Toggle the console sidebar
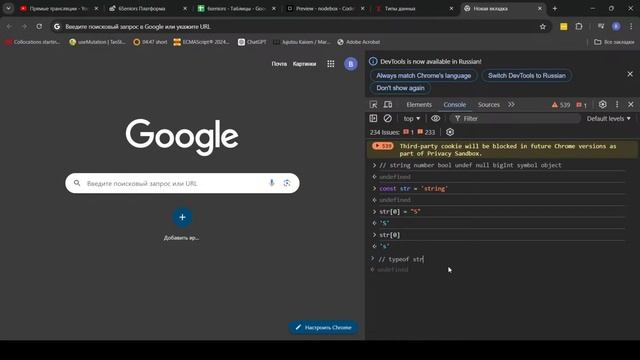This screenshot has width=640, height=360. click(x=373, y=118)
